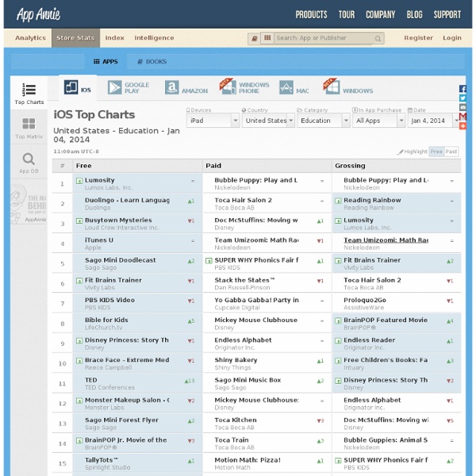476x476 pixels.
Task: Open Bible for Kids app entry
Action: click(106, 321)
